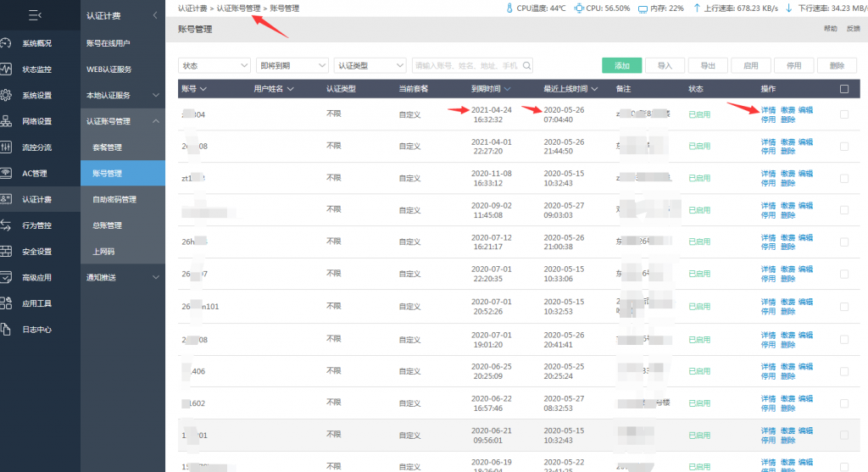Click the search magnifier icon

click(526, 66)
